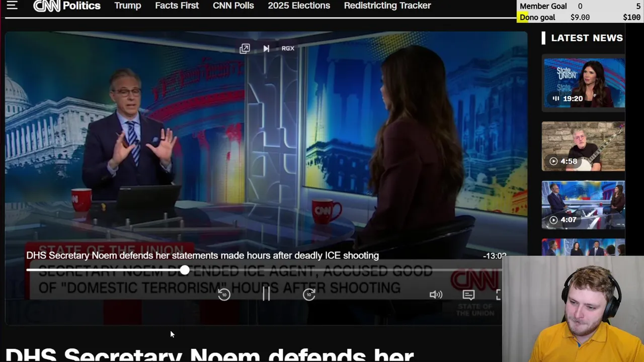The width and height of the screenshot is (644, 362).
Task: Mute the video volume
Action: click(436, 295)
